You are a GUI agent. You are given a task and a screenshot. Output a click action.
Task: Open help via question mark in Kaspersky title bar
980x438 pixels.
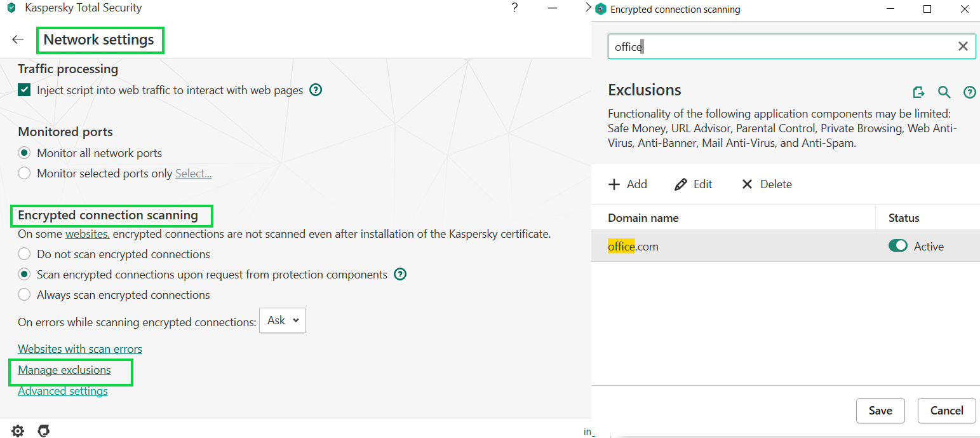click(x=514, y=8)
